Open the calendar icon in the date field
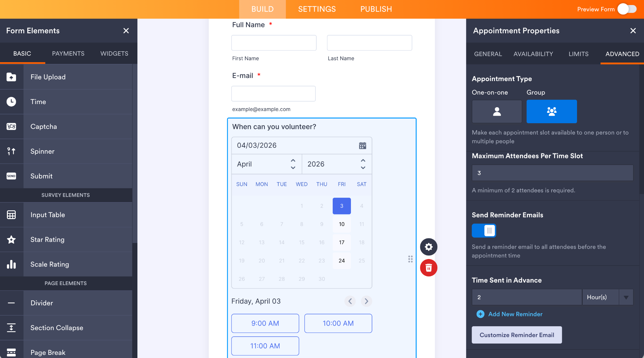This screenshot has height=358, width=644. 362,145
